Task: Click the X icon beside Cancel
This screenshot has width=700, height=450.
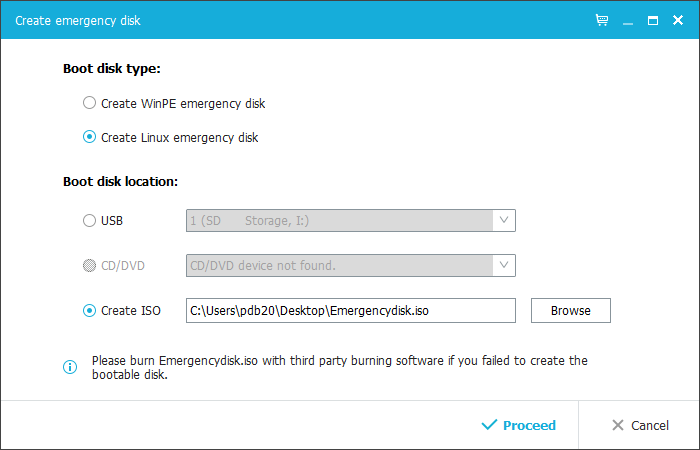Action: coord(618,425)
